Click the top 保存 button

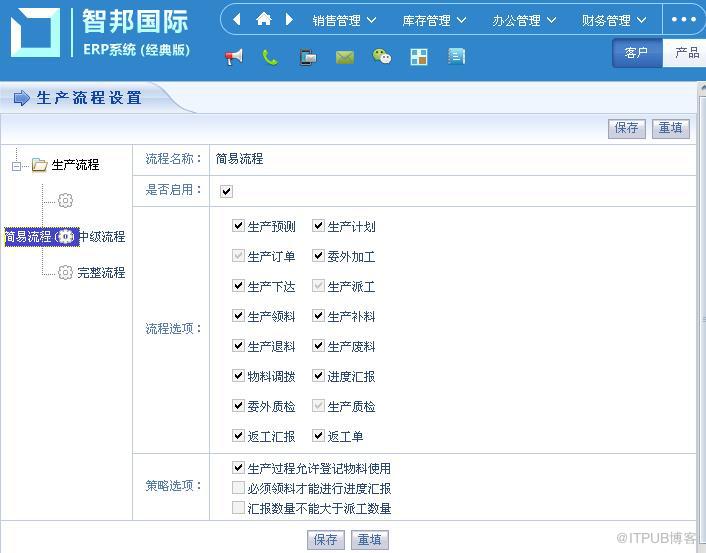coord(626,128)
